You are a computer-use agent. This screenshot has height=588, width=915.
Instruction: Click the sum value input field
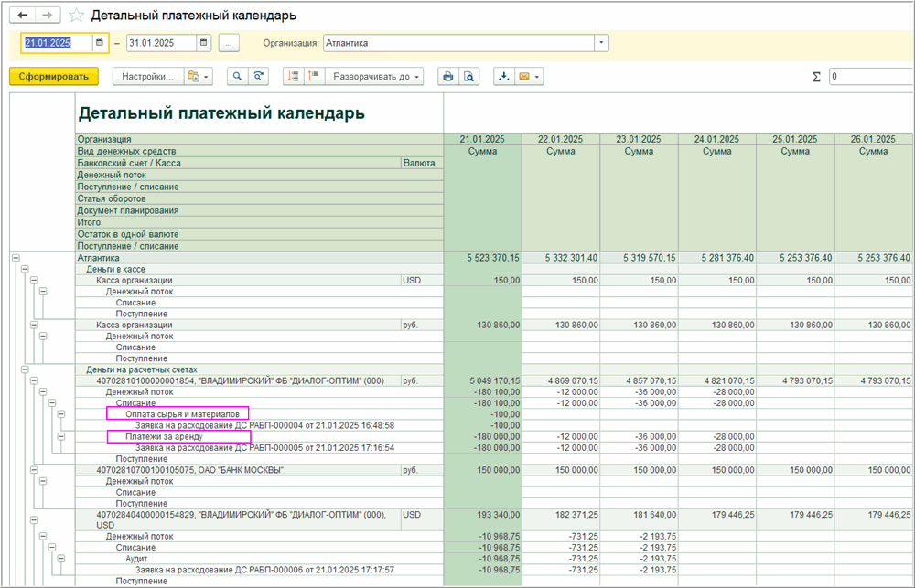coord(869,77)
